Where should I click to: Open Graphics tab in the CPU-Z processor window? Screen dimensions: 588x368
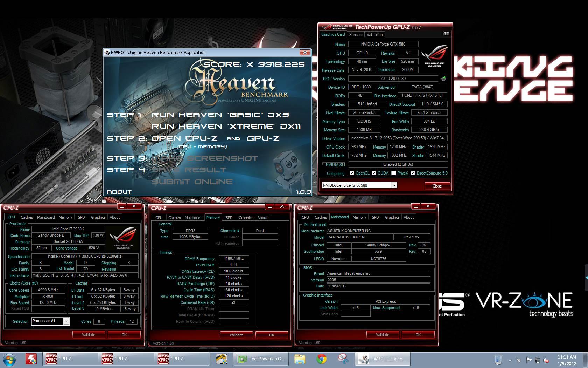click(98, 217)
